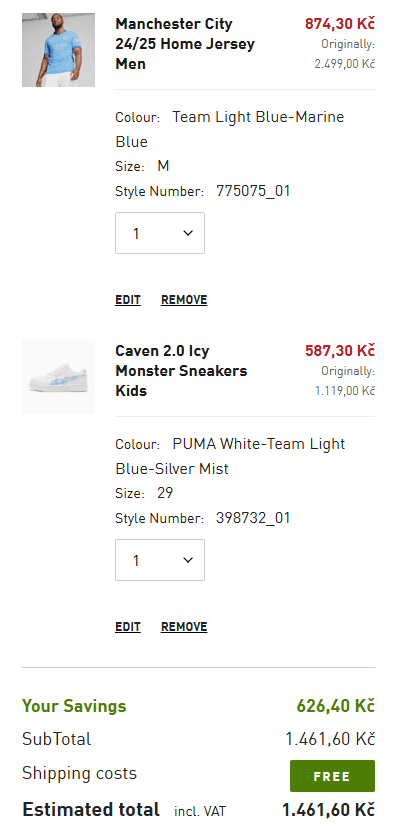Open quantity dropdown for Manchester City jersey

(160, 233)
